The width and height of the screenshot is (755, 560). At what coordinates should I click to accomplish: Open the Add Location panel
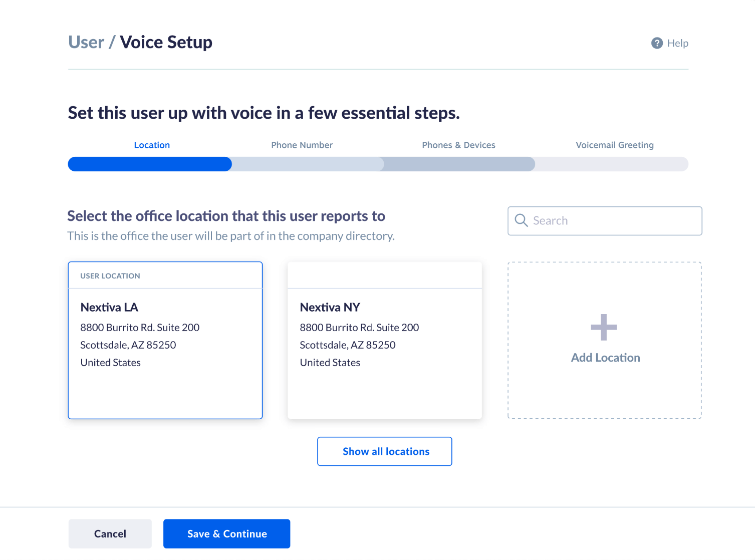(604, 357)
